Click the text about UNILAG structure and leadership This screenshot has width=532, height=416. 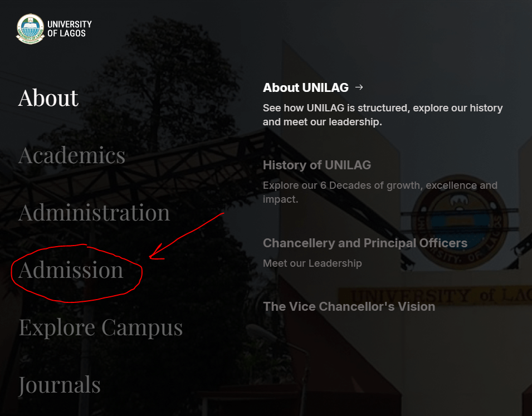pos(383,115)
